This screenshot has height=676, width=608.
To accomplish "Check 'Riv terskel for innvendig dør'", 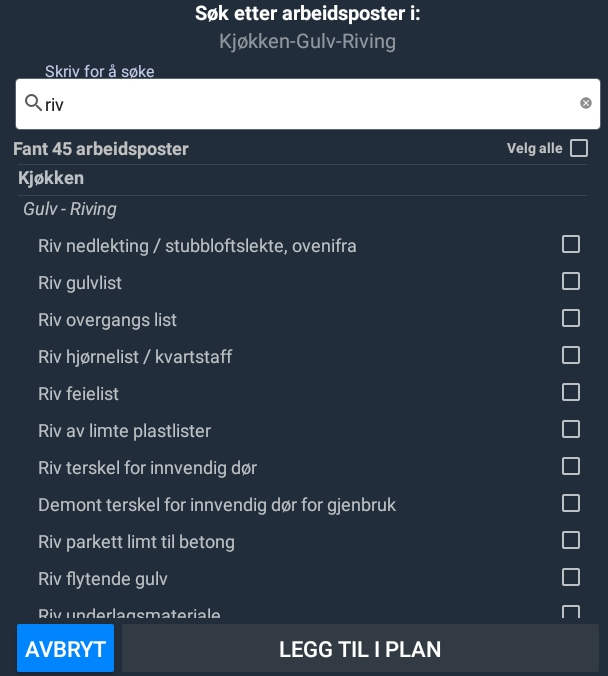I will [571, 466].
